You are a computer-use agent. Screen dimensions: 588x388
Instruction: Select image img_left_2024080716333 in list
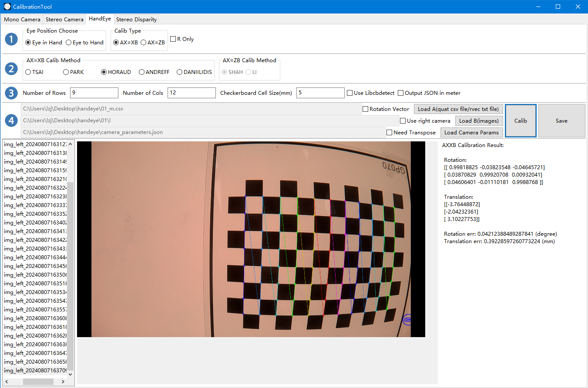[x=35, y=205]
